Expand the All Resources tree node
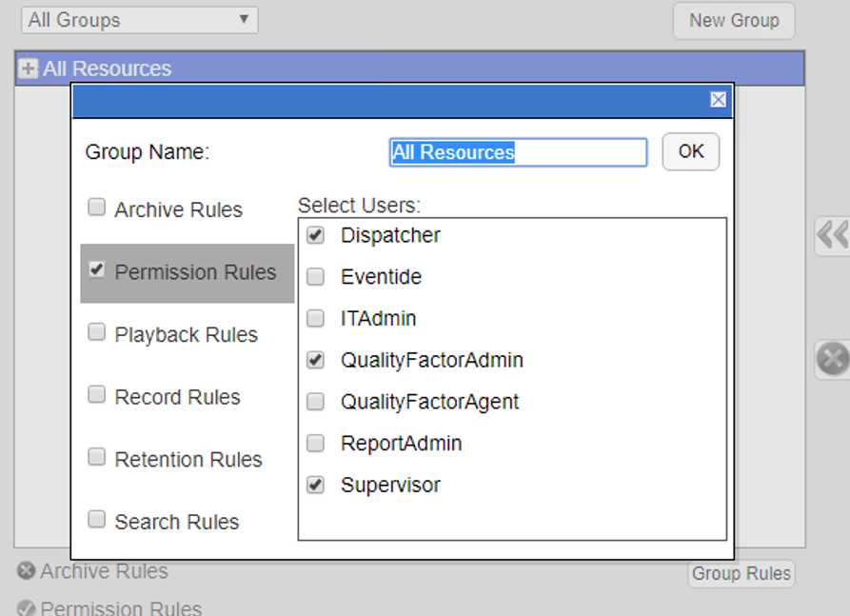This screenshot has height=616, width=850. 28,68
